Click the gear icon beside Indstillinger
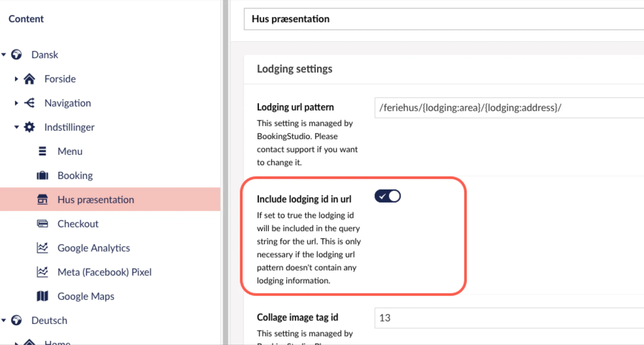This screenshot has width=644, height=345. click(x=29, y=127)
